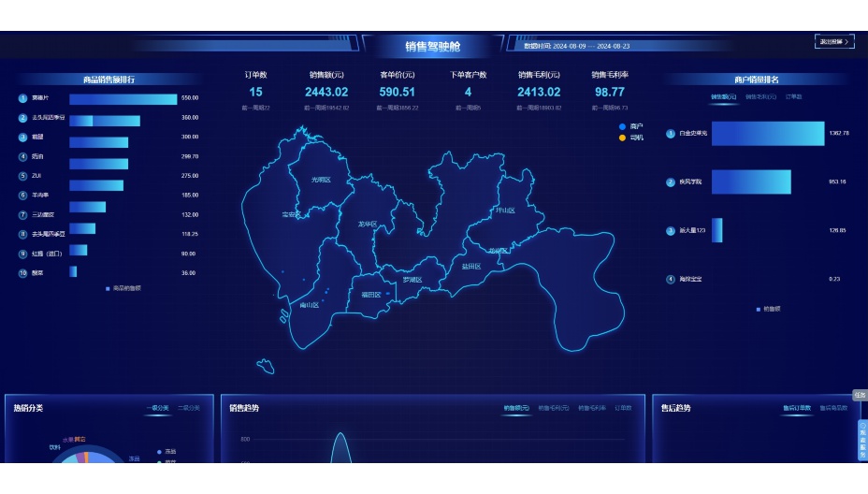This screenshot has height=494, width=868.
Task: Click the sales trend peak curve
Action: coord(341,446)
